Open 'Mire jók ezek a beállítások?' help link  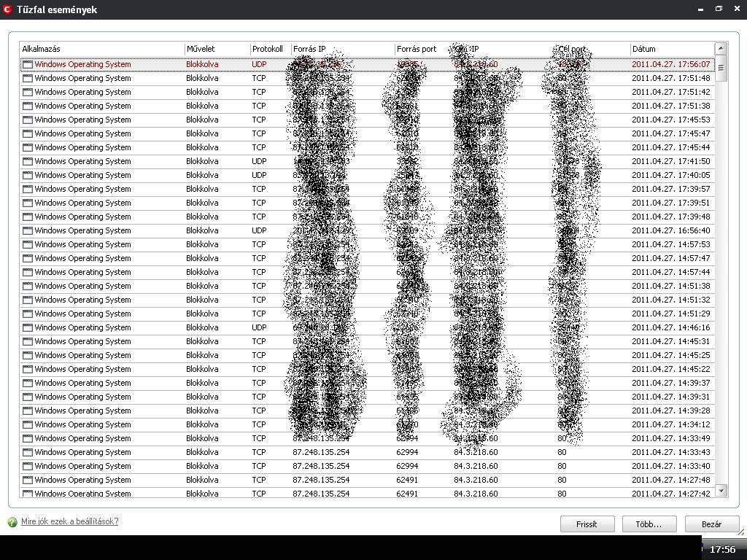coord(69,521)
